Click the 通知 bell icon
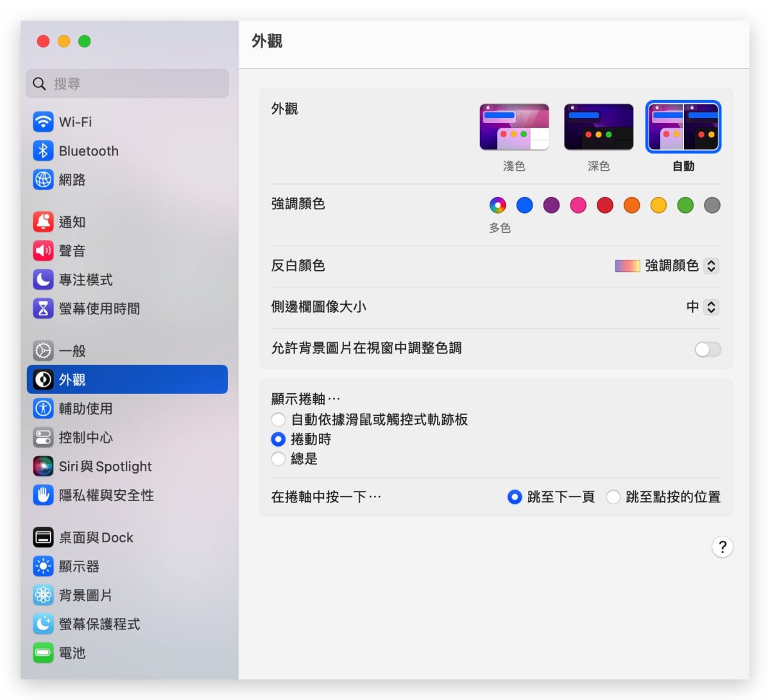Image resolution: width=770 pixels, height=700 pixels. pos(43,222)
